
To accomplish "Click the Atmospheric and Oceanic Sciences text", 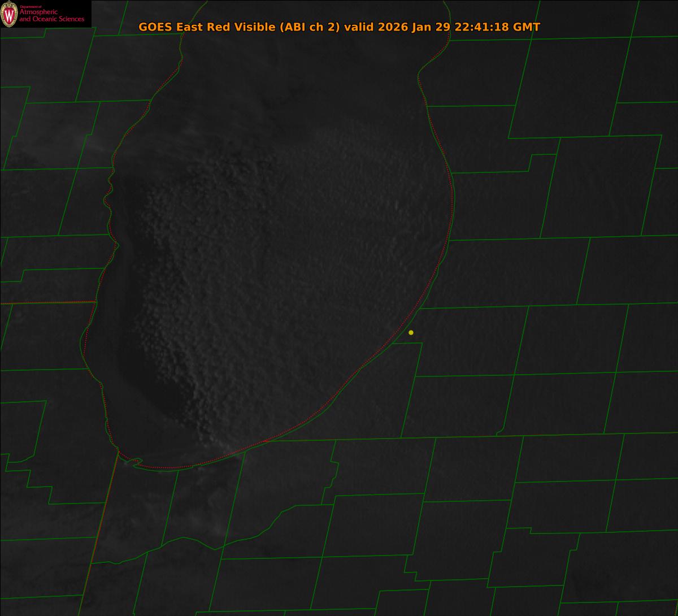I will [x=51, y=16].
